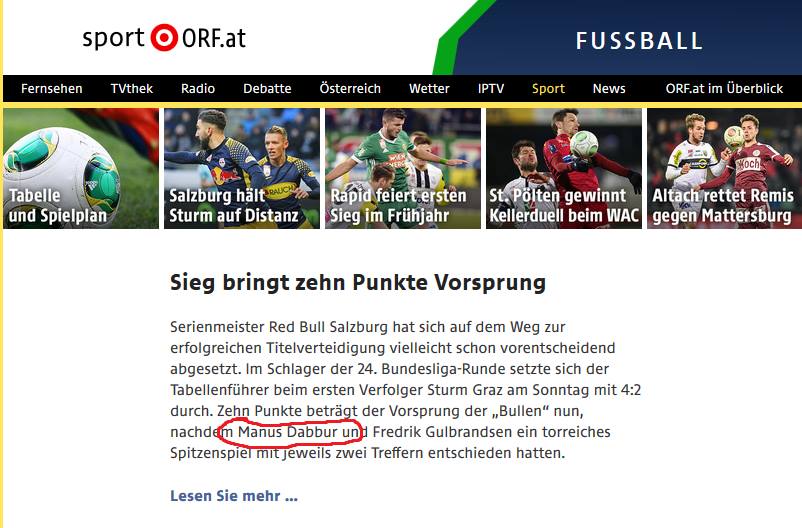The width and height of the screenshot is (802, 528).
Task: Open St. Pölten gewinnt Kellerduell story
Action: [564, 168]
